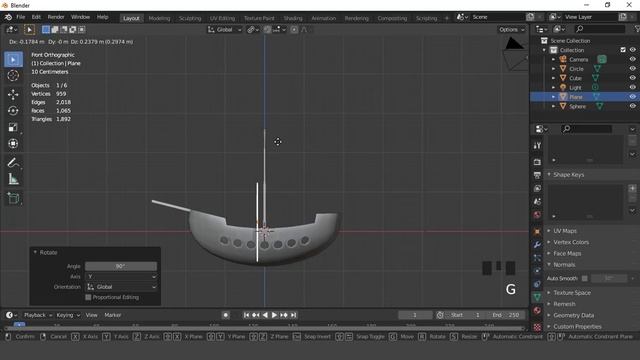Open the Playback popover in timeline

click(x=38, y=315)
